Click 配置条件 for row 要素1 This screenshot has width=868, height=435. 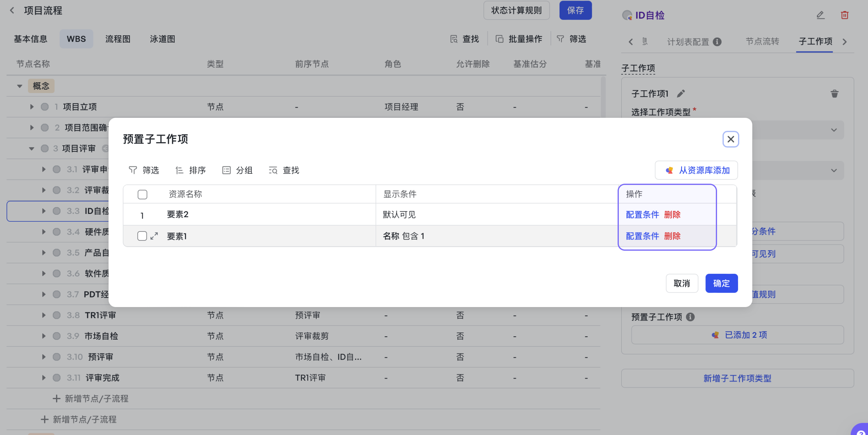(x=642, y=236)
